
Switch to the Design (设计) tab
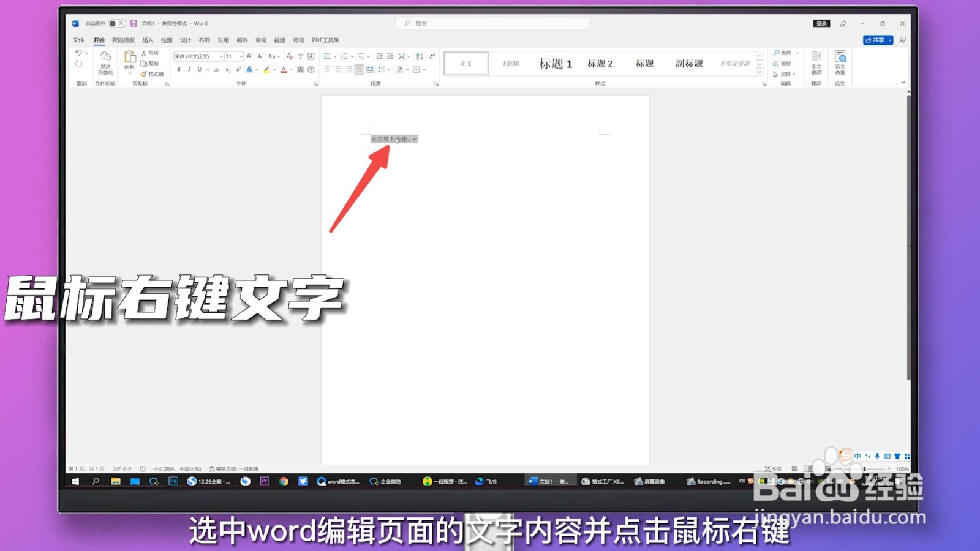point(186,40)
